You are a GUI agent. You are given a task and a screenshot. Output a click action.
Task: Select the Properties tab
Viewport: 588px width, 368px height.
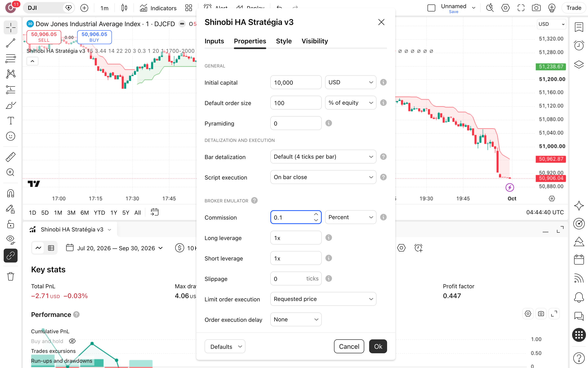point(250,41)
